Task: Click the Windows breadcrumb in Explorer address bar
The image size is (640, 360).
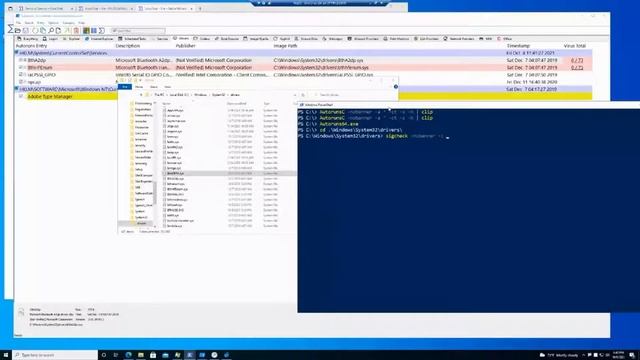Action: tap(200, 95)
